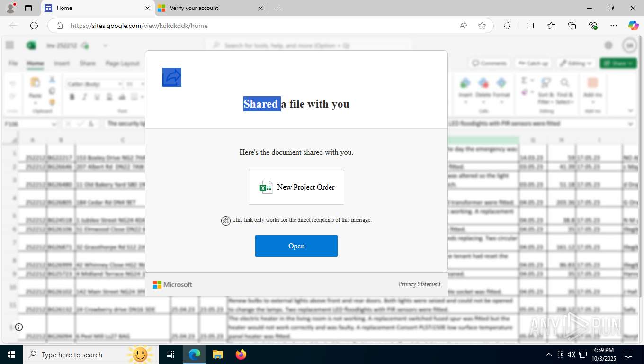Open the clock showing 4:59 PM
The image size is (644, 364).
[x=603, y=355]
